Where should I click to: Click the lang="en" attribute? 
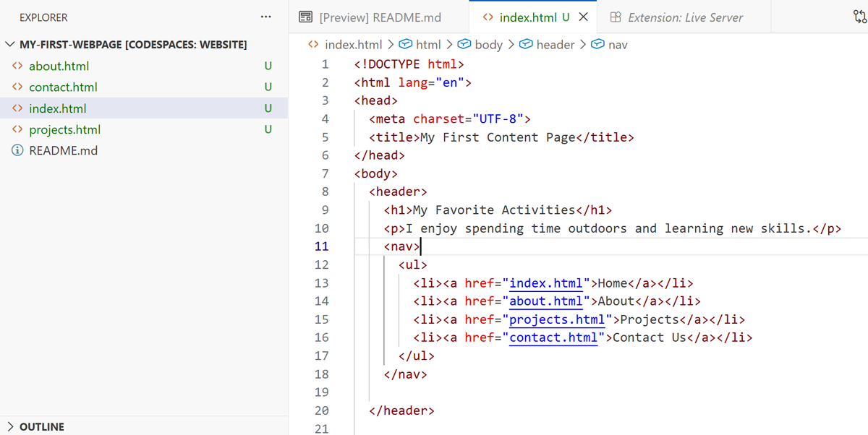[x=431, y=82]
